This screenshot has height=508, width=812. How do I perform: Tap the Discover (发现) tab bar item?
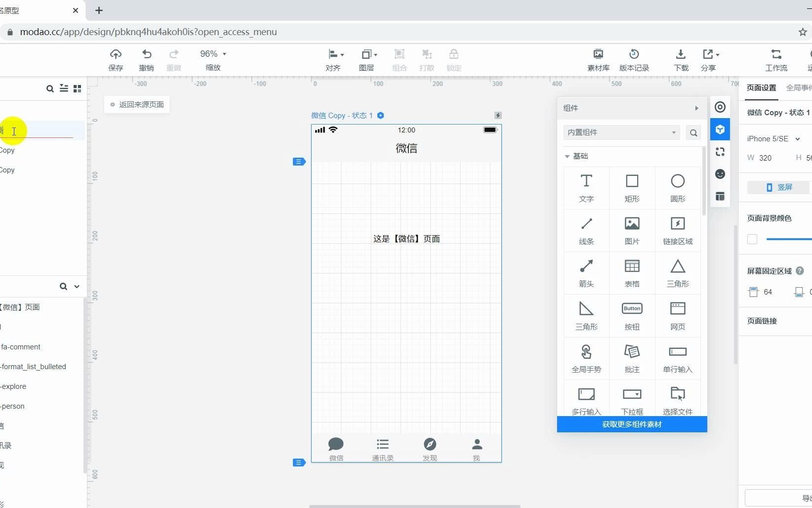click(x=430, y=449)
